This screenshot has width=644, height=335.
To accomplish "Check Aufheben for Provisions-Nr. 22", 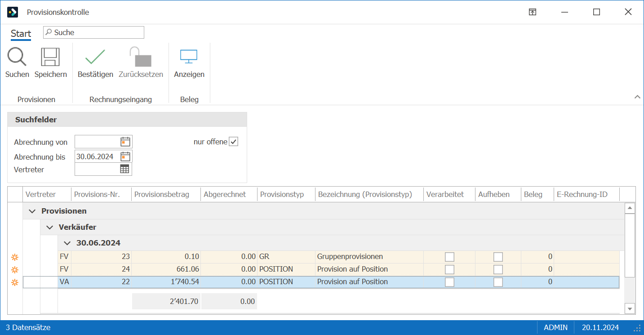I will (498, 282).
